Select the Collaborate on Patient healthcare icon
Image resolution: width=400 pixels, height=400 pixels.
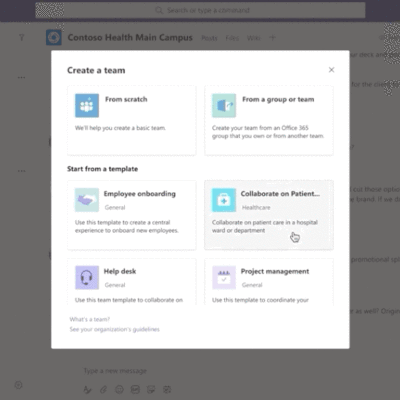[x=224, y=200]
